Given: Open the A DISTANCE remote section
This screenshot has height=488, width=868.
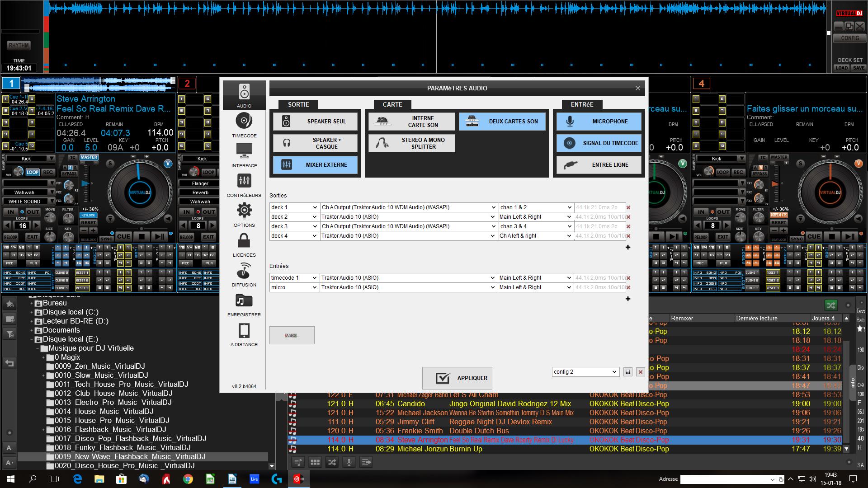Looking at the screenshot, I should 244,334.
